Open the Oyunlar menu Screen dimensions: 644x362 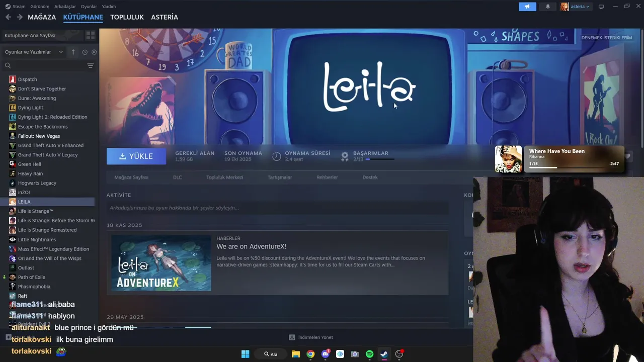pos(89,7)
